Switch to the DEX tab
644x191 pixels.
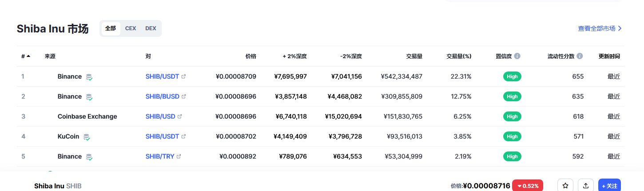coord(151,28)
